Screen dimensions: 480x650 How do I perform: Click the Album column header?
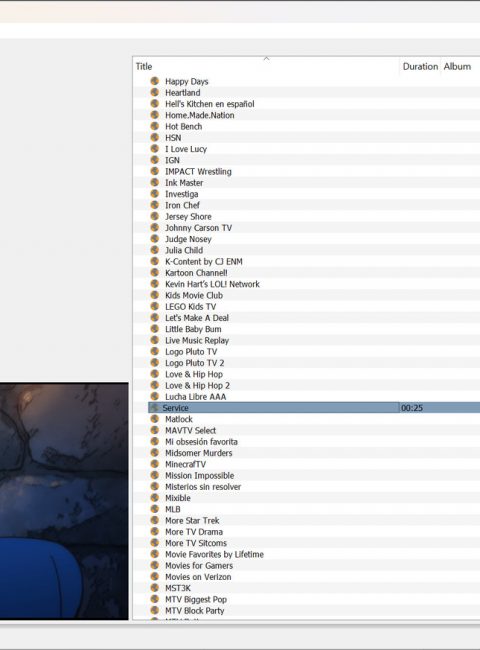pyautogui.click(x=460, y=66)
